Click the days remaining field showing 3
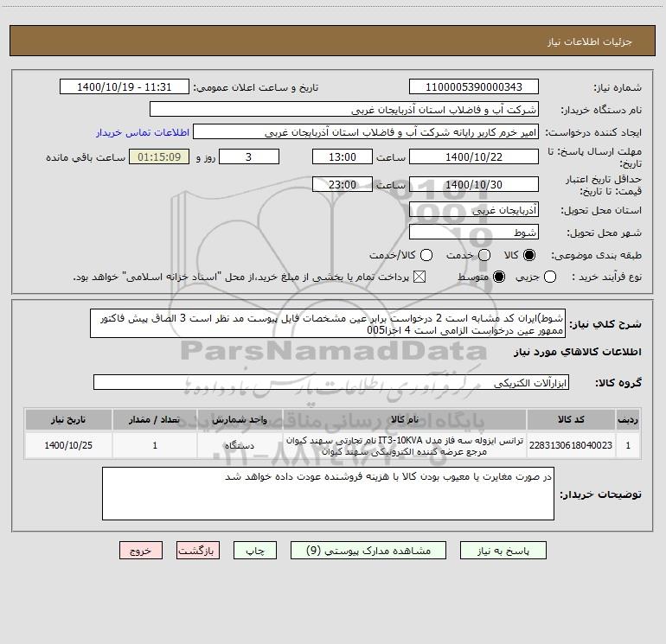The height and width of the screenshot is (644, 666). click(x=249, y=156)
